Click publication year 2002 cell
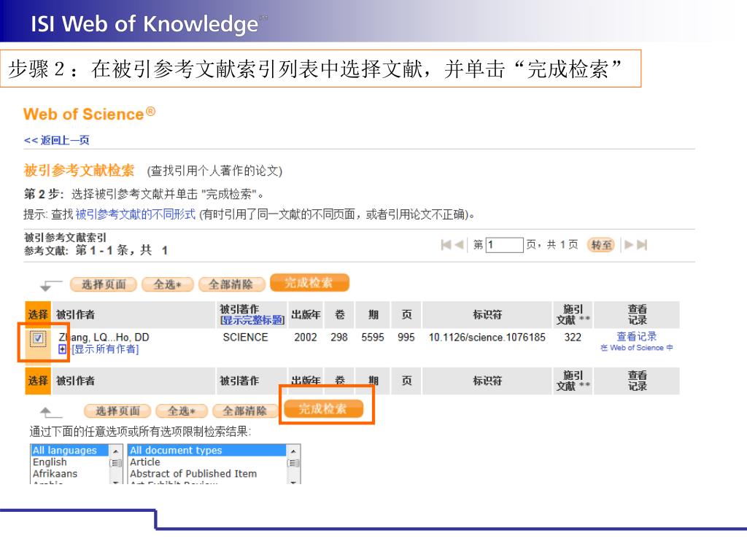The height and width of the screenshot is (560, 747). [306, 337]
